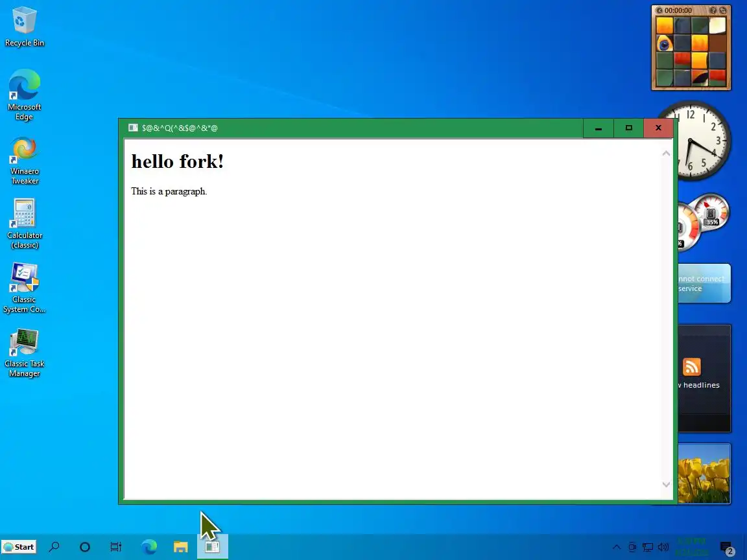The image size is (747, 560).
Task: Click the toucan eye puzzle tile
Action: pyautogui.click(x=664, y=43)
